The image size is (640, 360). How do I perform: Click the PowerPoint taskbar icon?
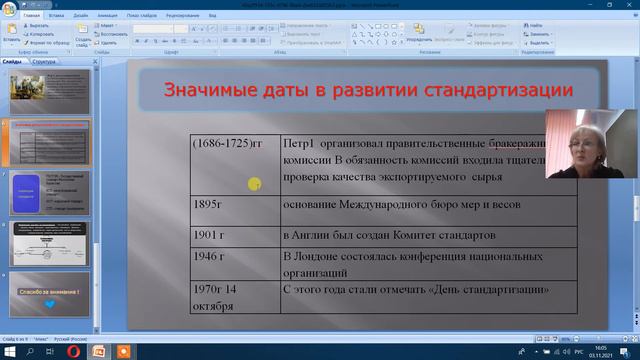point(98,351)
